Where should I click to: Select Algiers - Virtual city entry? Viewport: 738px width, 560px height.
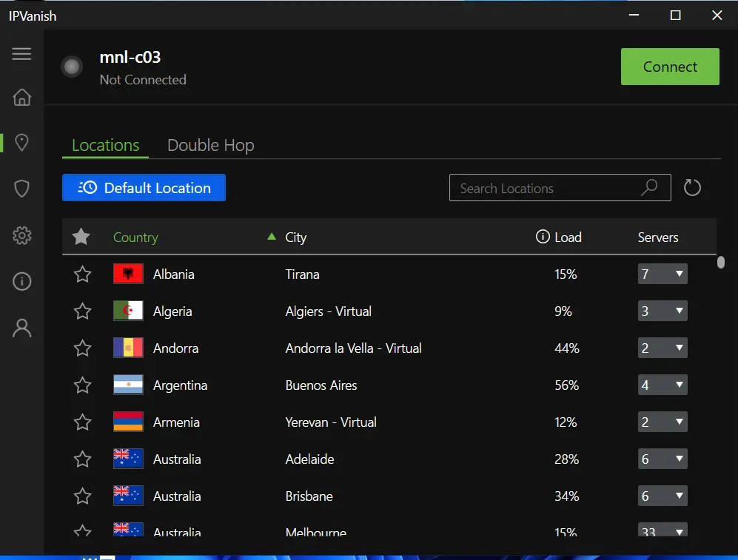tap(328, 311)
